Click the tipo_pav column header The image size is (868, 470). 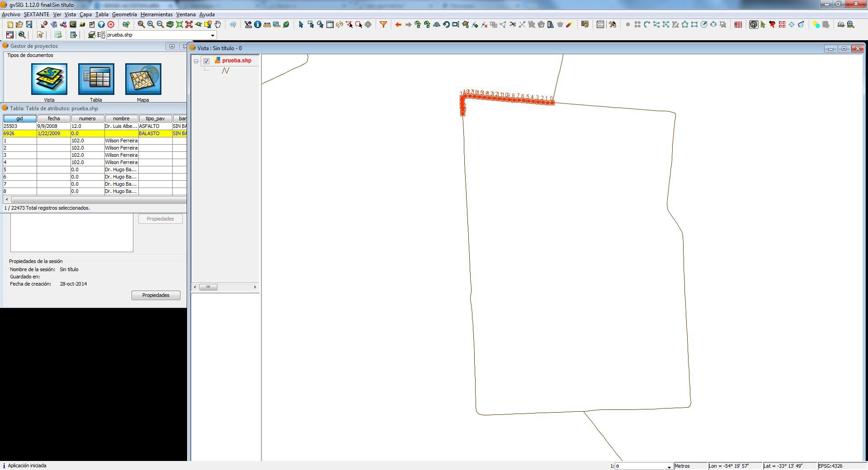pos(156,118)
